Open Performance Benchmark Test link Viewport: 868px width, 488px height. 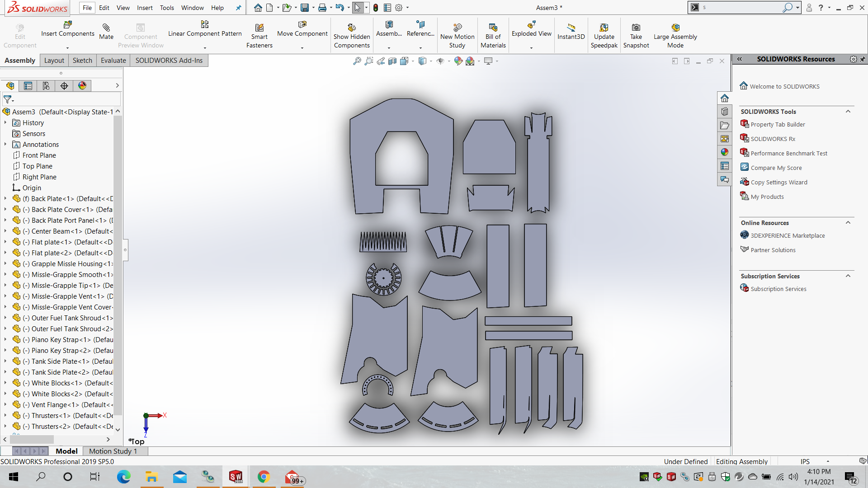[x=789, y=153]
